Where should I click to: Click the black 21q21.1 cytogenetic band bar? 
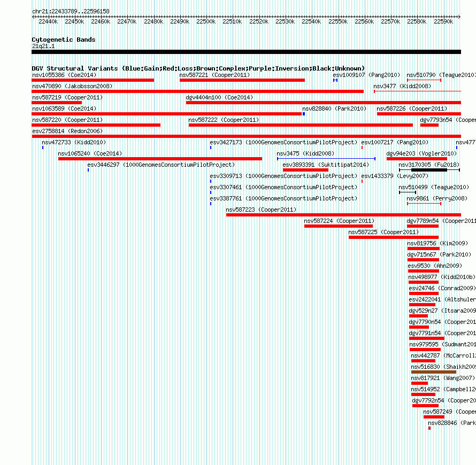click(246, 52)
